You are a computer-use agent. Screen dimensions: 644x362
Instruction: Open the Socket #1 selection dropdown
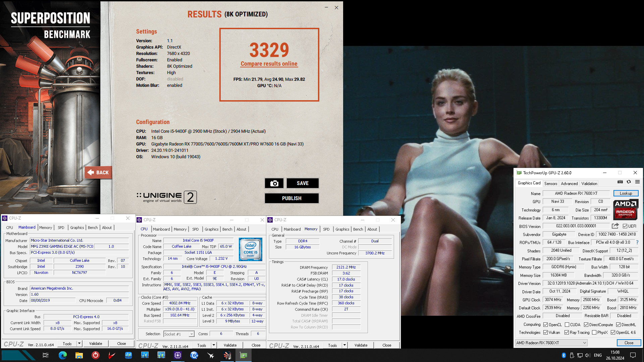point(179,334)
